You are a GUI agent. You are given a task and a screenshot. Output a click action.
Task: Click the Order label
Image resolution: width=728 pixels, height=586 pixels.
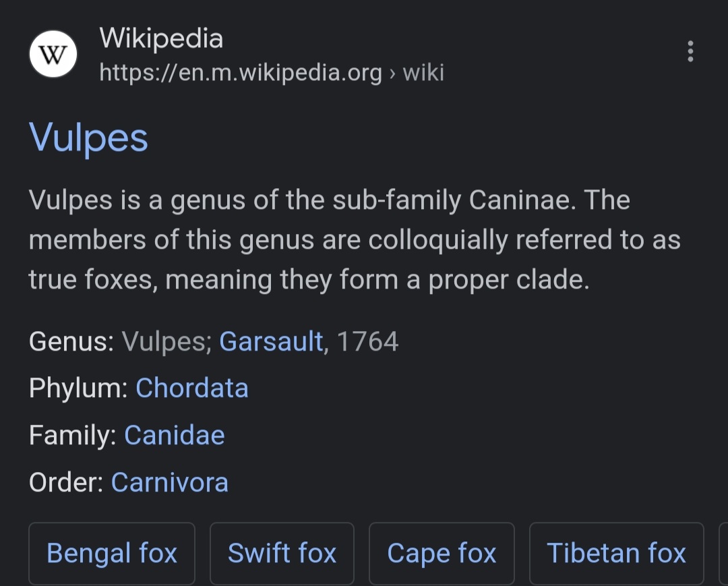(x=66, y=482)
